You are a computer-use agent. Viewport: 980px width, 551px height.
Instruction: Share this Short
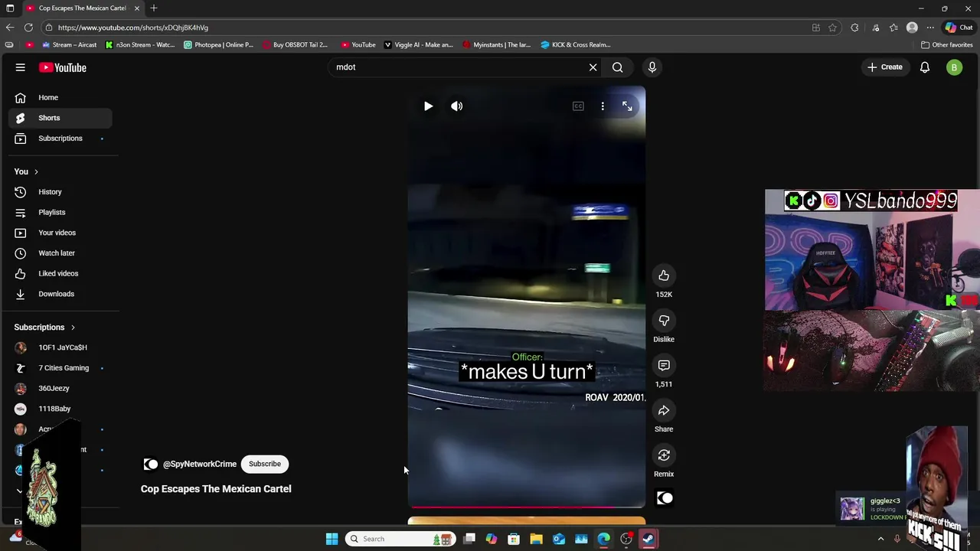coord(664,410)
